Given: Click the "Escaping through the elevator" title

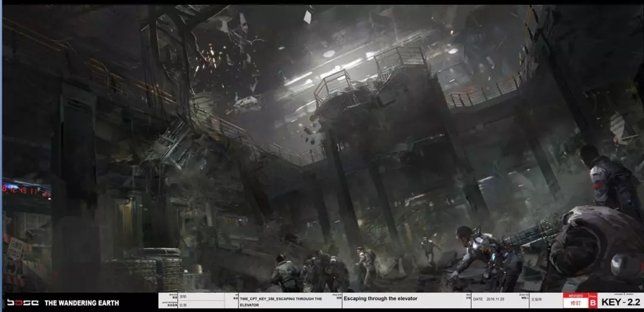Looking at the screenshot, I should [x=380, y=298].
